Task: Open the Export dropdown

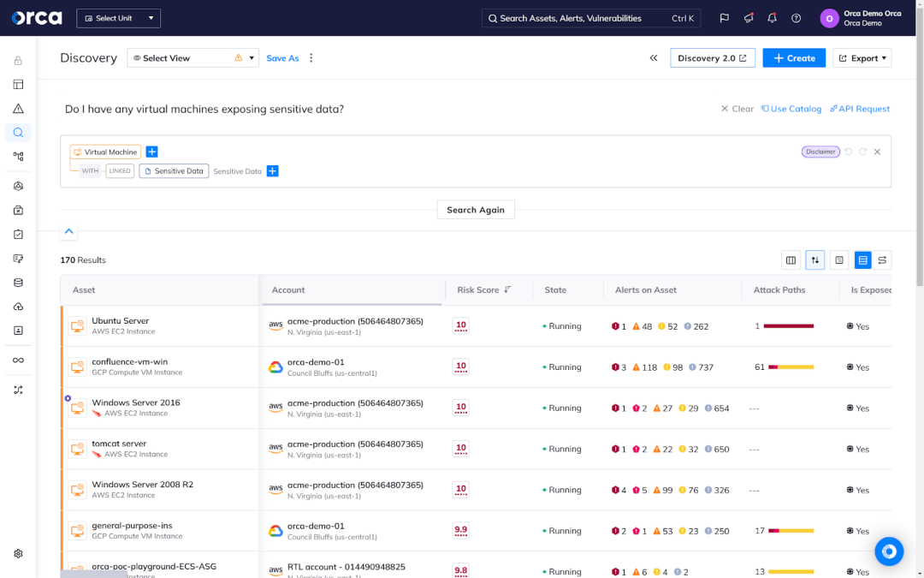Action: (x=862, y=58)
